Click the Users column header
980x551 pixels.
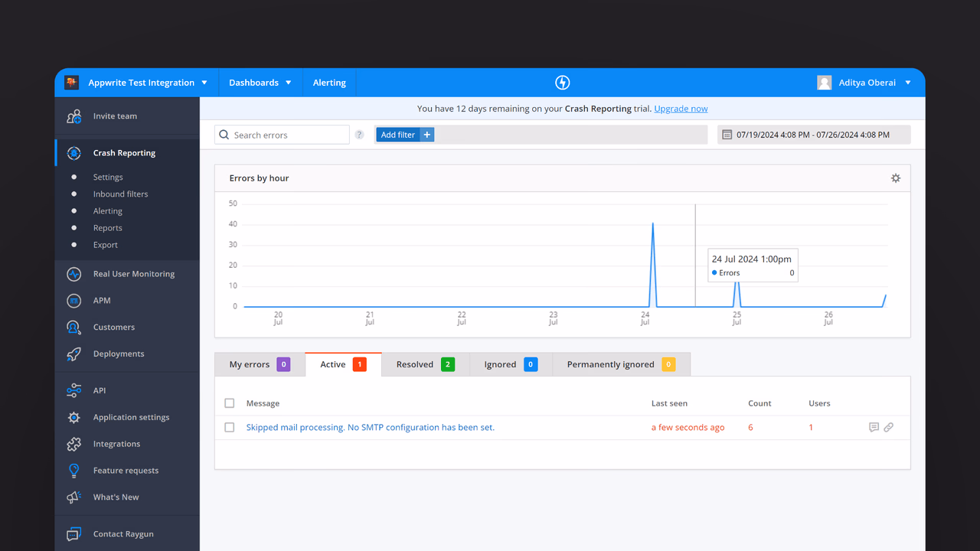[819, 403]
